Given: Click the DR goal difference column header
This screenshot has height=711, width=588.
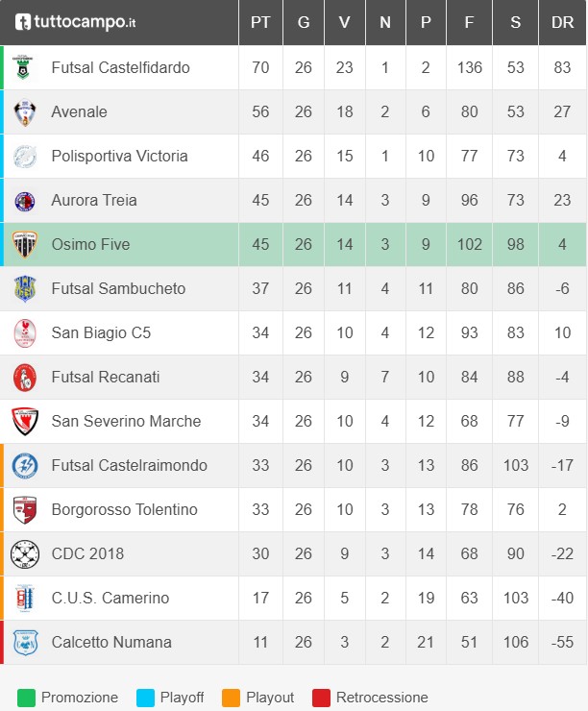Looking at the screenshot, I should pyautogui.click(x=562, y=23).
